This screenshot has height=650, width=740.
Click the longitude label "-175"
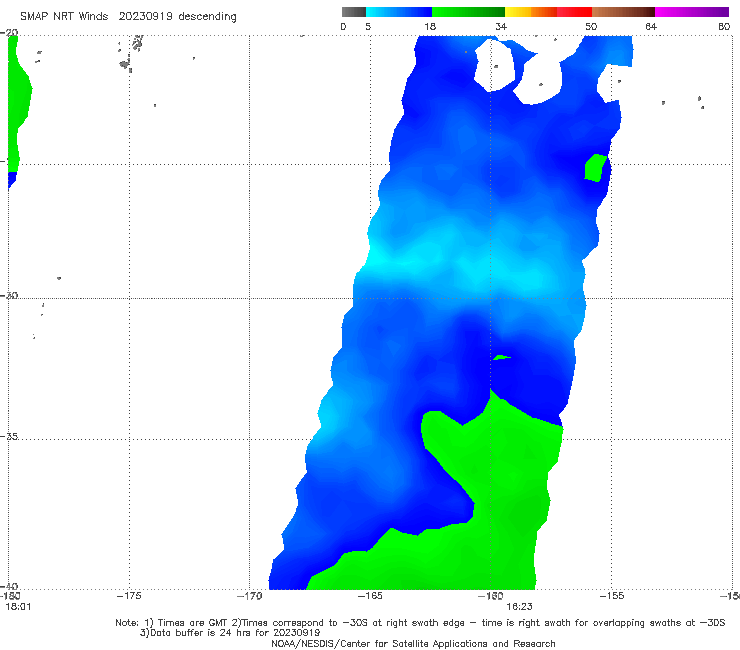tap(129, 596)
